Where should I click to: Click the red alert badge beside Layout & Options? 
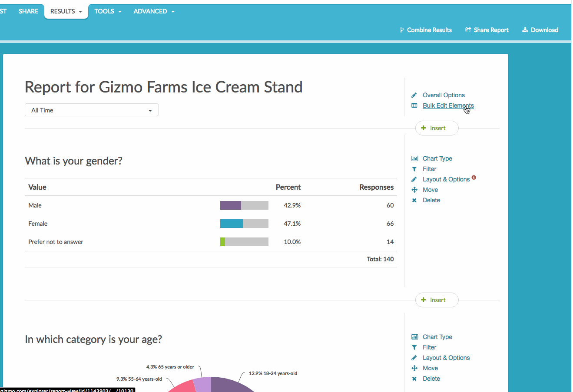(474, 178)
